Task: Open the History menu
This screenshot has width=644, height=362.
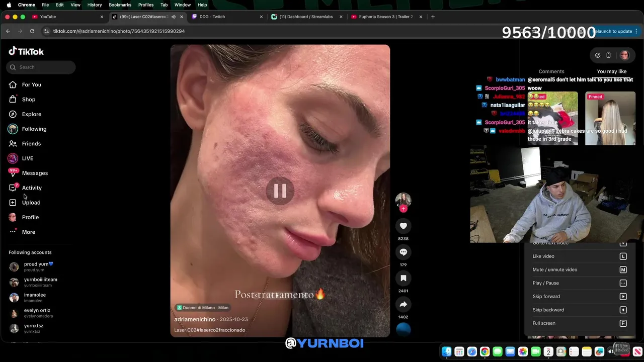Action: 95,5
